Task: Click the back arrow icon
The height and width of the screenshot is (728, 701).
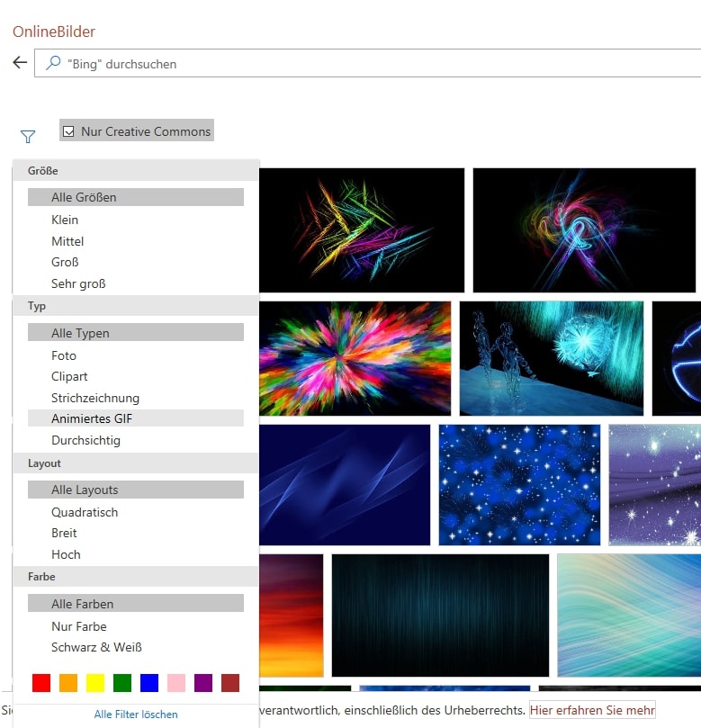Action: (20, 64)
